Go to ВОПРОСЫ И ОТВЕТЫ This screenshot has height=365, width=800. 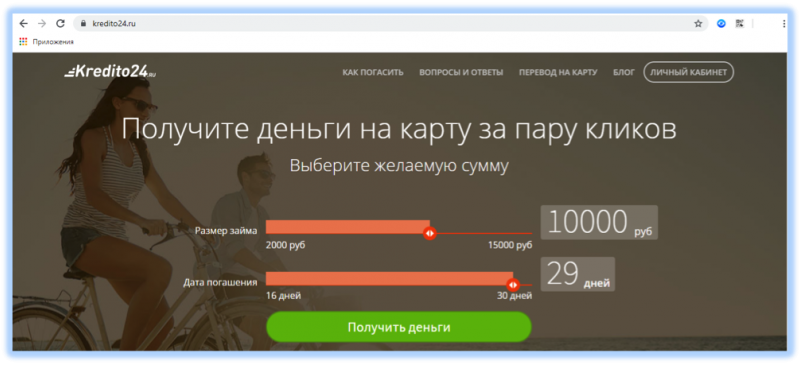(461, 72)
